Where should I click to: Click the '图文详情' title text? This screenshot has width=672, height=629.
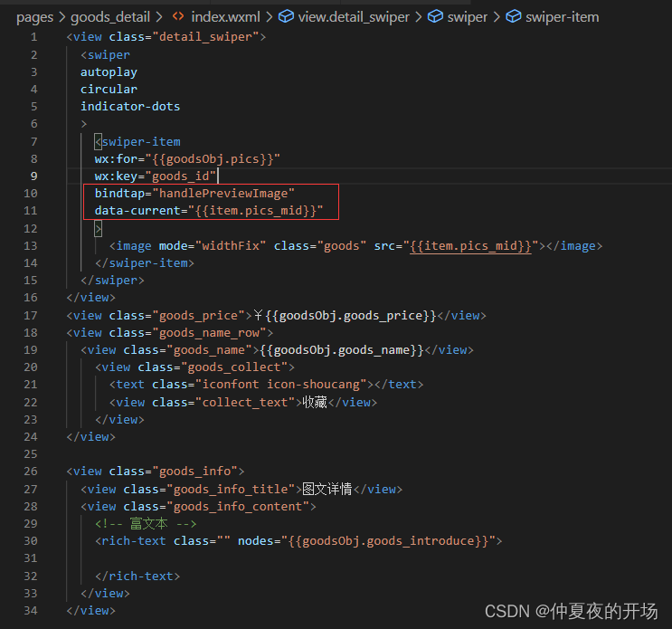(x=327, y=490)
